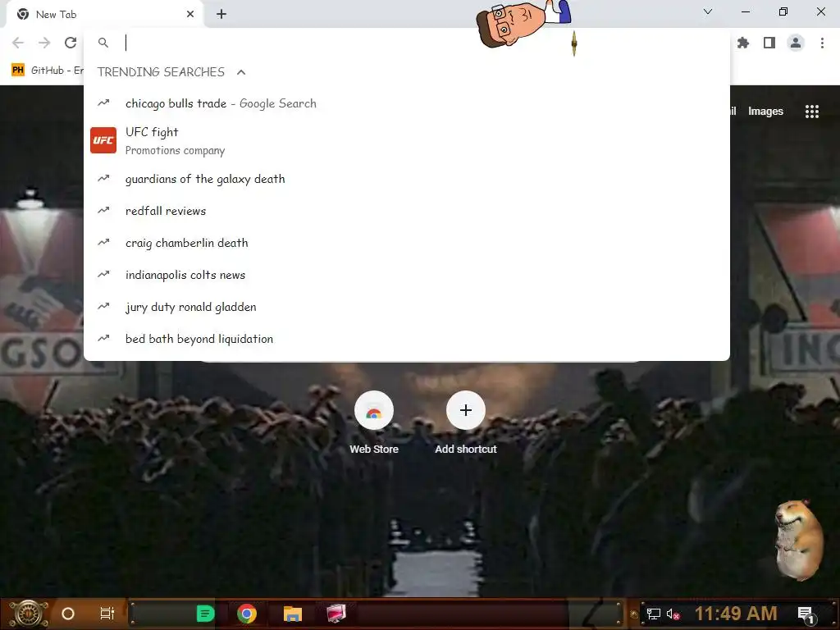Open Chrome from the taskbar
This screenshot has height=630, width=840.
[247, 614]
